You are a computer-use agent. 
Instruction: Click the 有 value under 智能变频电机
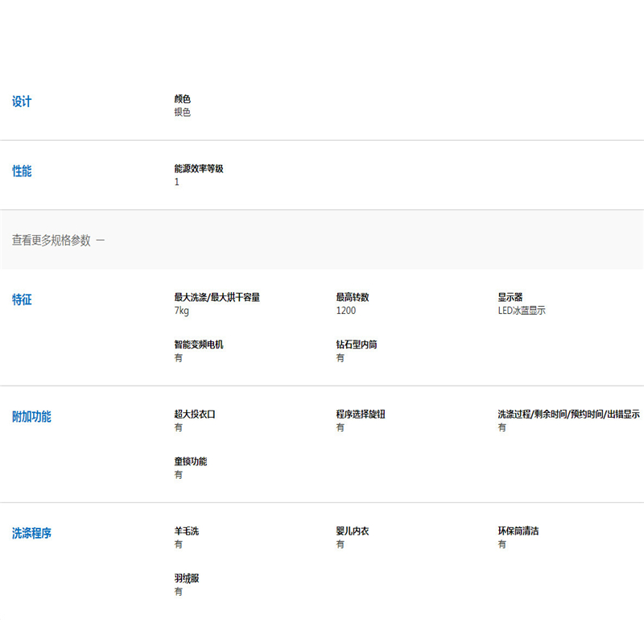tap(178, 357)
